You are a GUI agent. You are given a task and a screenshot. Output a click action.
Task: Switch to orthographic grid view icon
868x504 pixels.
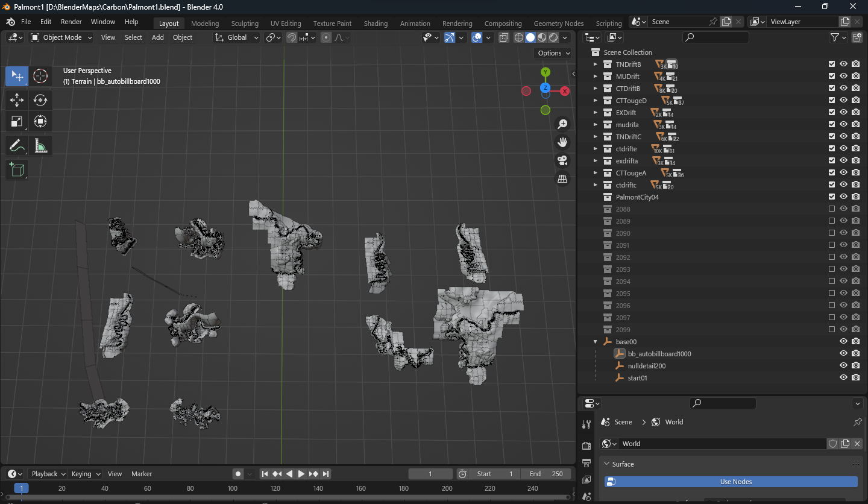[x=562, y=178]
